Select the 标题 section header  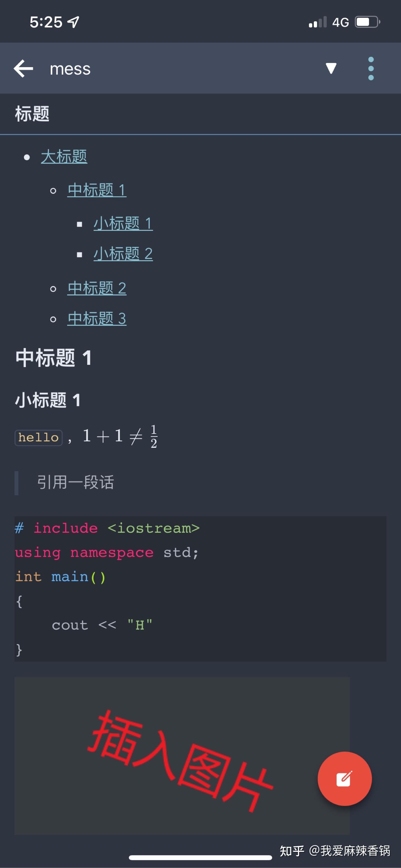coord(32,114)
